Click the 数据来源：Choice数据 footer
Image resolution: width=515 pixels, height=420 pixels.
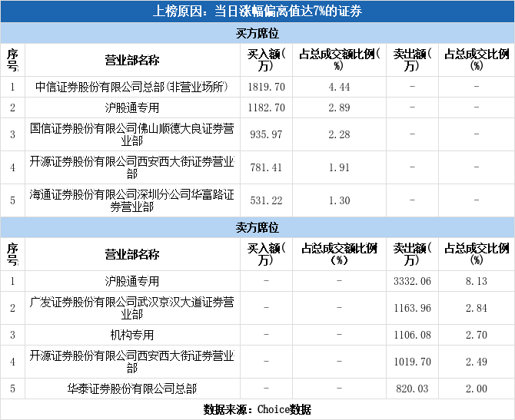pyautogui.click(x=257, y=409)
